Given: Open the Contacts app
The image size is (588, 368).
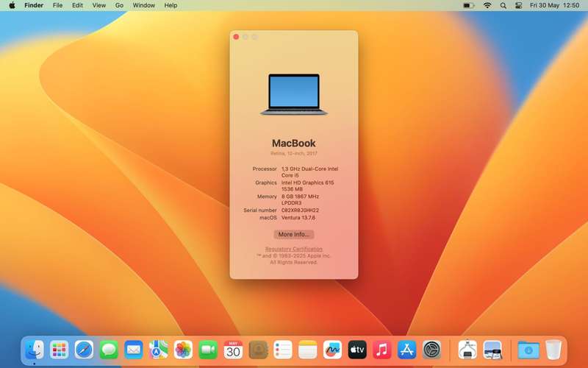Looking at the screenshot, I should coord(258,350).
